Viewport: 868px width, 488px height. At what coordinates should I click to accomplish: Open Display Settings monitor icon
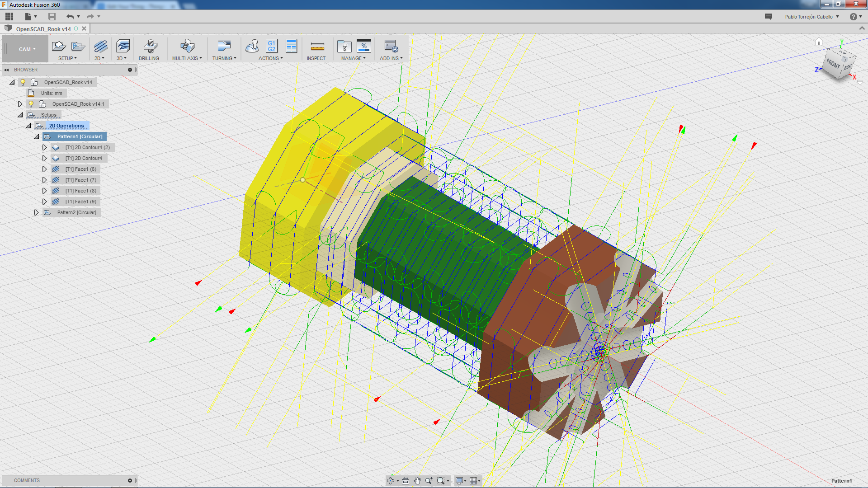[x=459, y=481]
